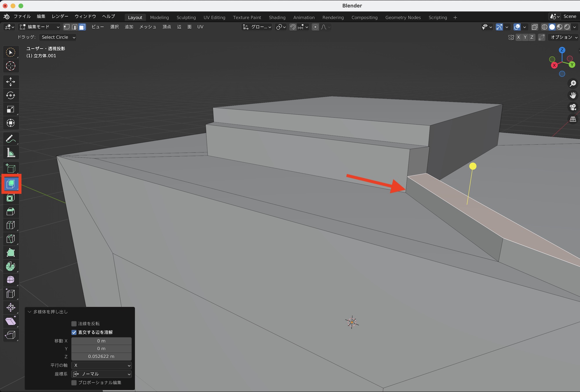Click the 移動 Z value field
Screen dimensions: 580x392
(101, 356)
